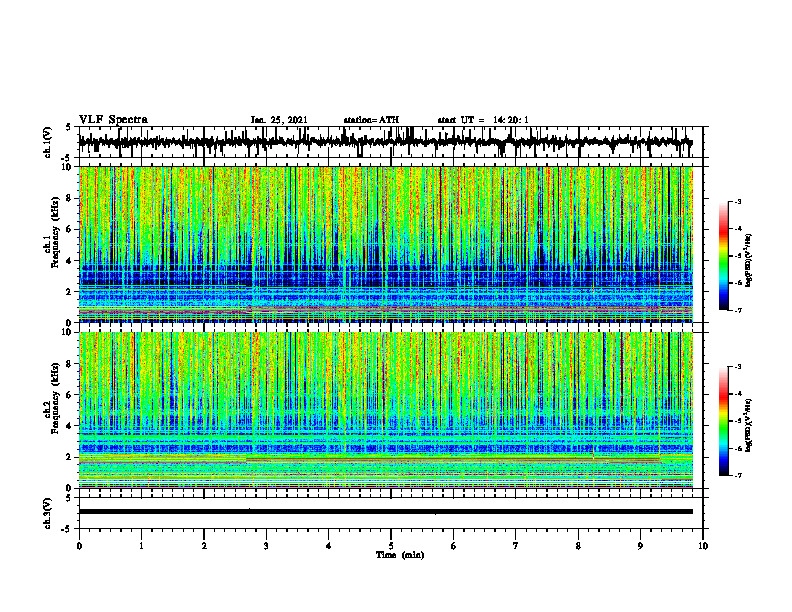792x612 pixels.
Task: Click the "-4" label on ch.2 colorbar
Action: [x=738, y=393]
